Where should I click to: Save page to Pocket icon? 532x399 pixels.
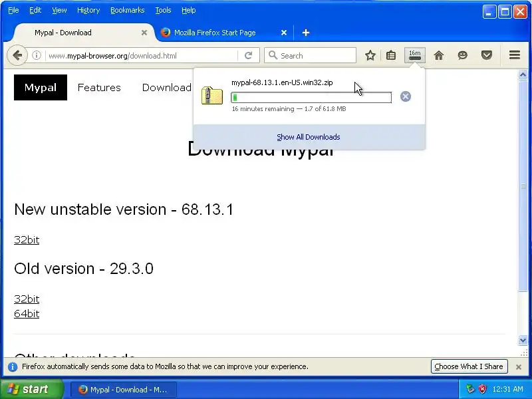click(x=487, y=55)
